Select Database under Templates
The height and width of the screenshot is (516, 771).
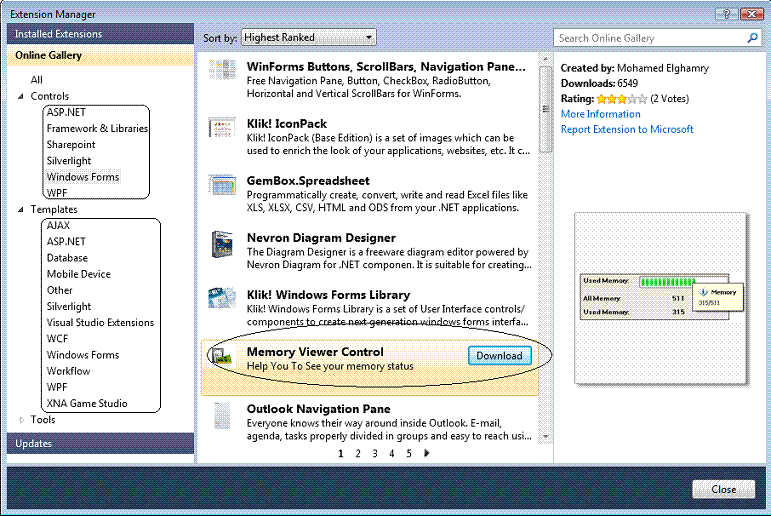click(x=67, y=258)
